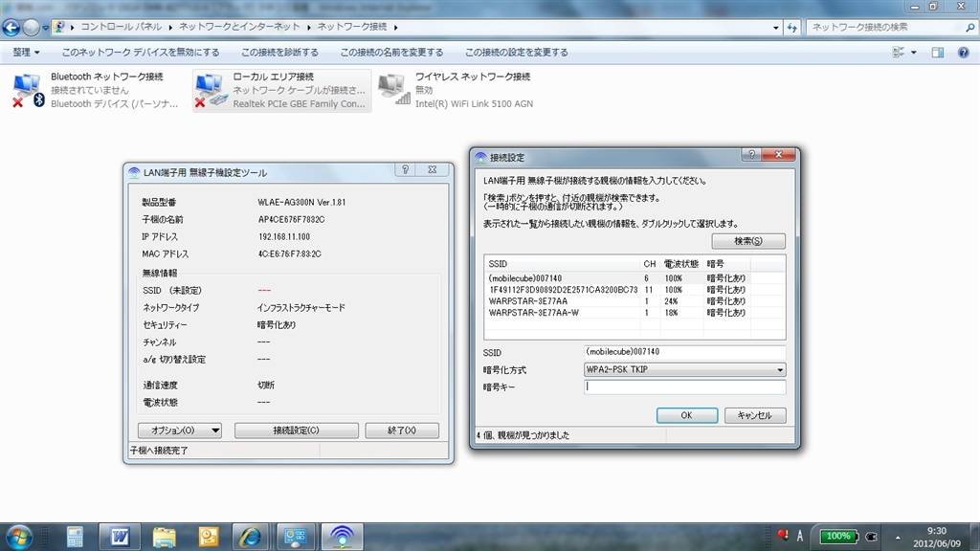Click the SSID input field
This screenshot has height=551, width=980.
[684, 352]
